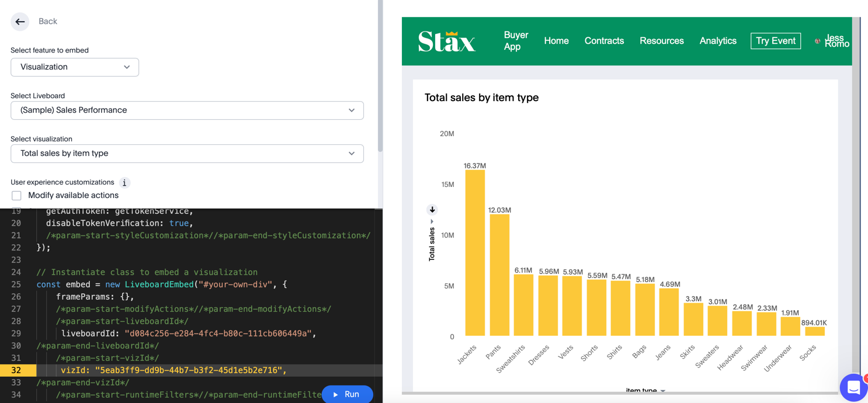Open the chat support bubble icon
The width and height of the screenshot is (868, 403).
point(853,387)
